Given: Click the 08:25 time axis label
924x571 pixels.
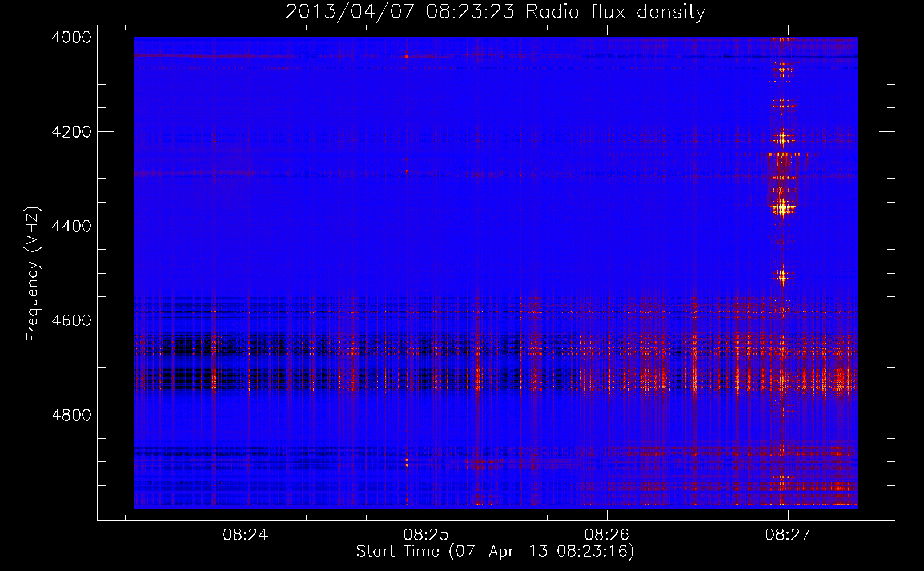Looking at the screenshot, I should [426, 535].
